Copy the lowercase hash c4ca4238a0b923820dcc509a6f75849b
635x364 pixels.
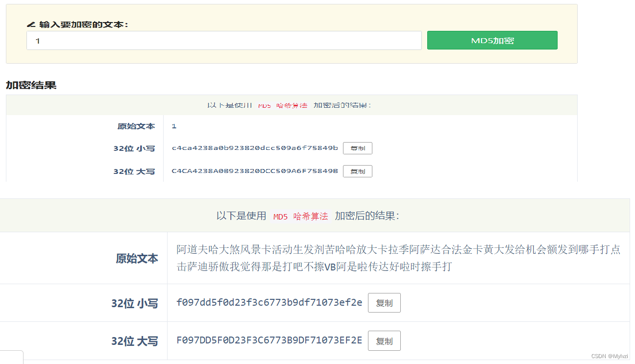pyautogui.click(x=358, y=148)
